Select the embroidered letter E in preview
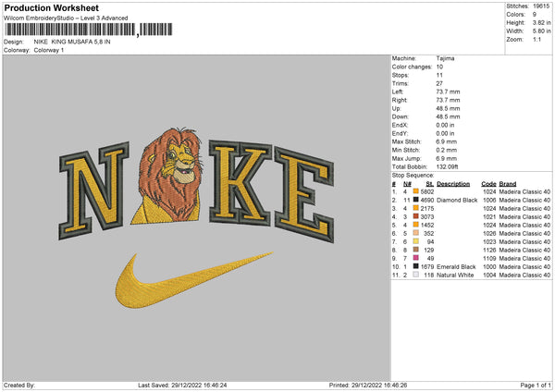 coord(304,194)
